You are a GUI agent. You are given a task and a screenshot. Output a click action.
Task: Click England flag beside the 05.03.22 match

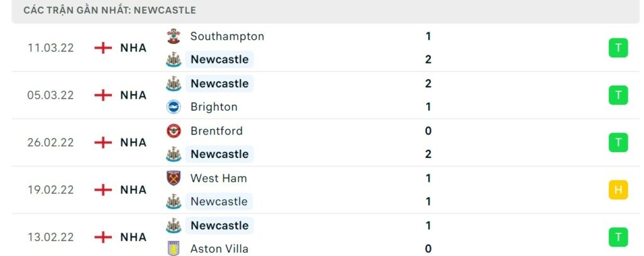pyautogui.click(x=103, y=95)
